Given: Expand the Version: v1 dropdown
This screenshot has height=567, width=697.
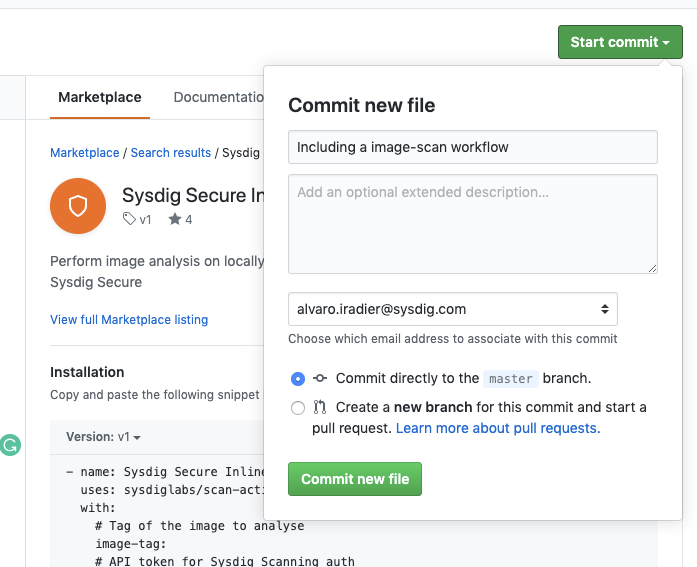Looking at the screenshot, I should coord(103,437).
